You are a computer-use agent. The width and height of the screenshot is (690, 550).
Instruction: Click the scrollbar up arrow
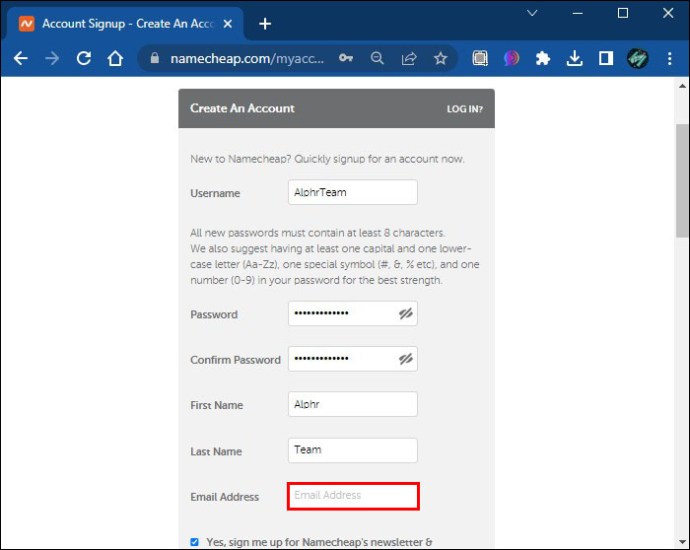682,86
